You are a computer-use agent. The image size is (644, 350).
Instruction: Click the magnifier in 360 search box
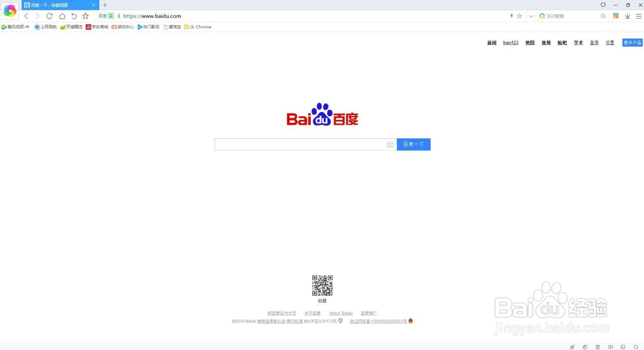point(603,16)
